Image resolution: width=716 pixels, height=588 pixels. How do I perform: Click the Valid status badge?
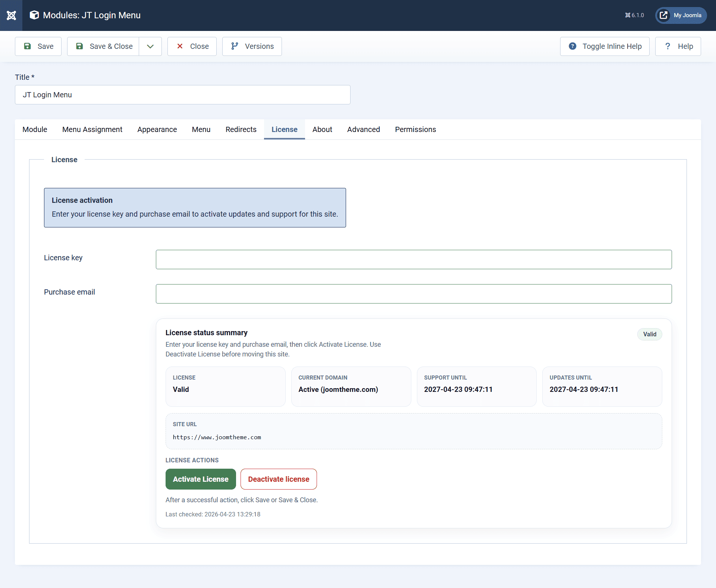click(x=649, y=334)
